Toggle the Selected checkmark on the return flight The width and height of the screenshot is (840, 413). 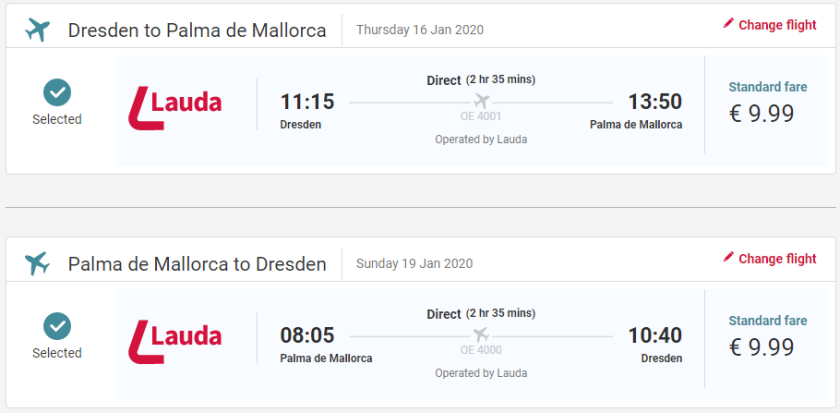tap(57, 327)
